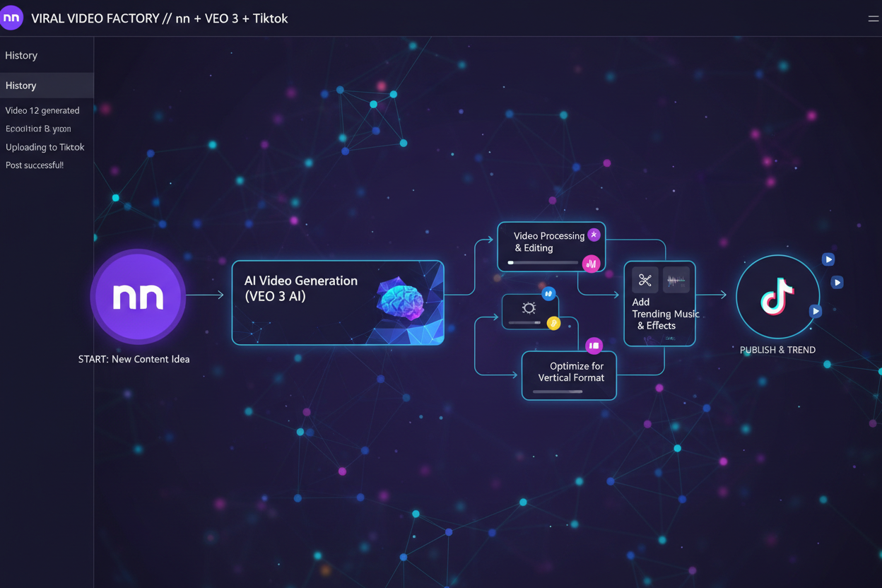Image resolution: width=882 pixels, height=588 pixels.
Task: Select the garbled history entry below 'Video 12 generated'
Action: pyautogui.click(x=38, y=129)
